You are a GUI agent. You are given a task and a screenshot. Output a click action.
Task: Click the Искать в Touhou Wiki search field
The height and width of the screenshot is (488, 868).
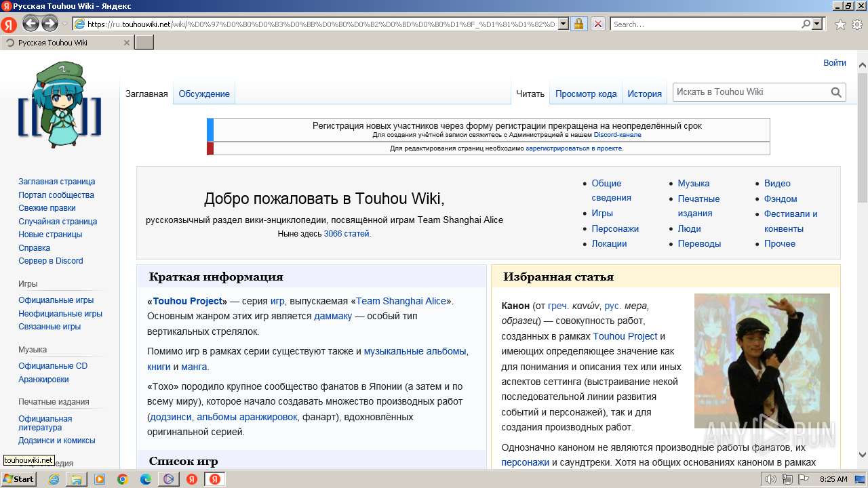pos(751,92)
